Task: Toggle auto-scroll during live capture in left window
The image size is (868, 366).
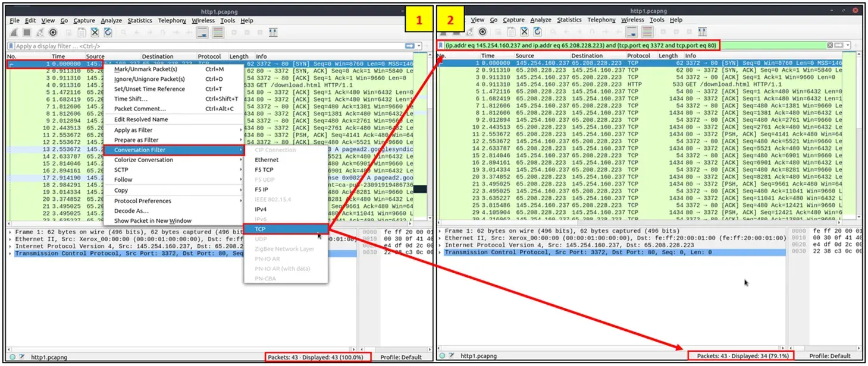Action: click(202, 33)
